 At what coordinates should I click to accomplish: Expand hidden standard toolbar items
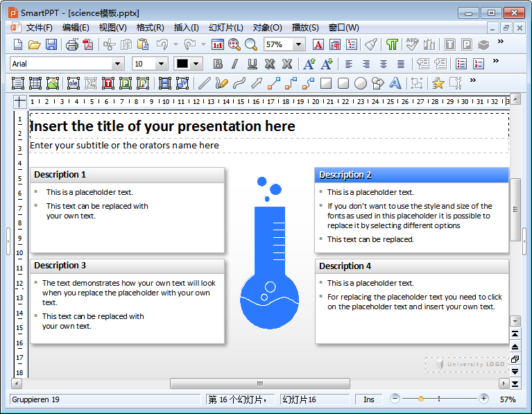pyautogui.click(x=501, y=42)
